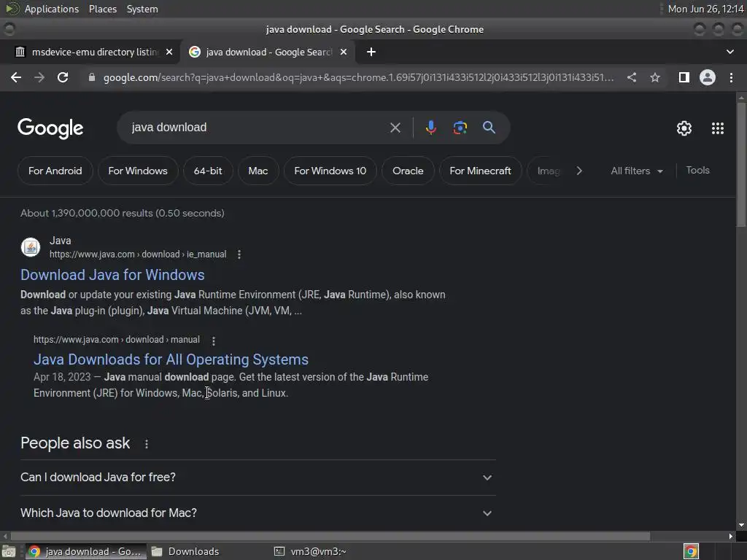Expand Which Java to download for Mac?
This screenshot has width=747, height=560.
click(258, 513)
